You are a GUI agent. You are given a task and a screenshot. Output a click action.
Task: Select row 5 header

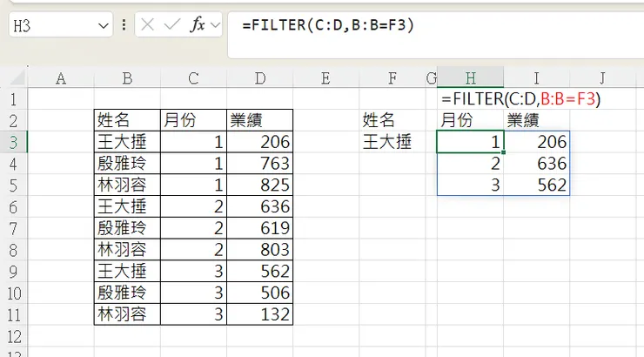click(13, 185)
